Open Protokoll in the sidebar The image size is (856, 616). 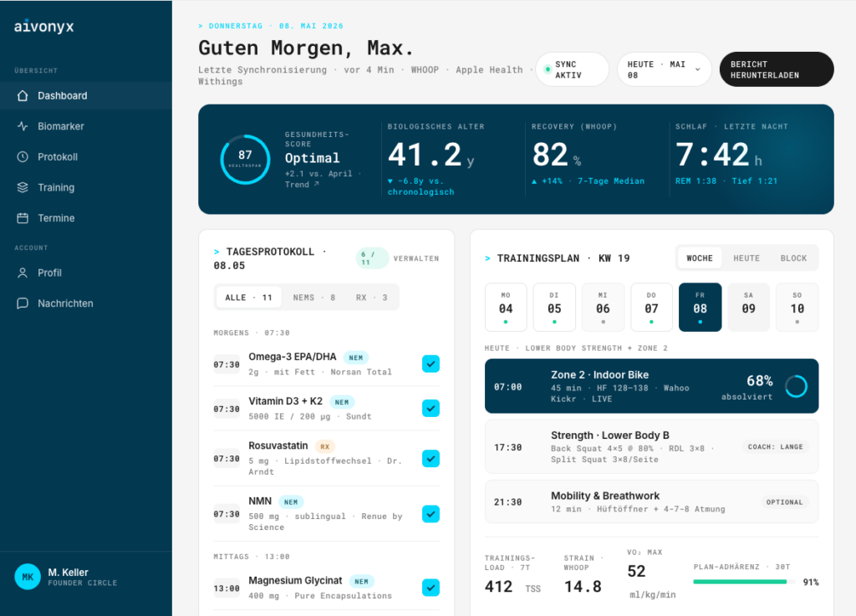[x=86, y=156]
